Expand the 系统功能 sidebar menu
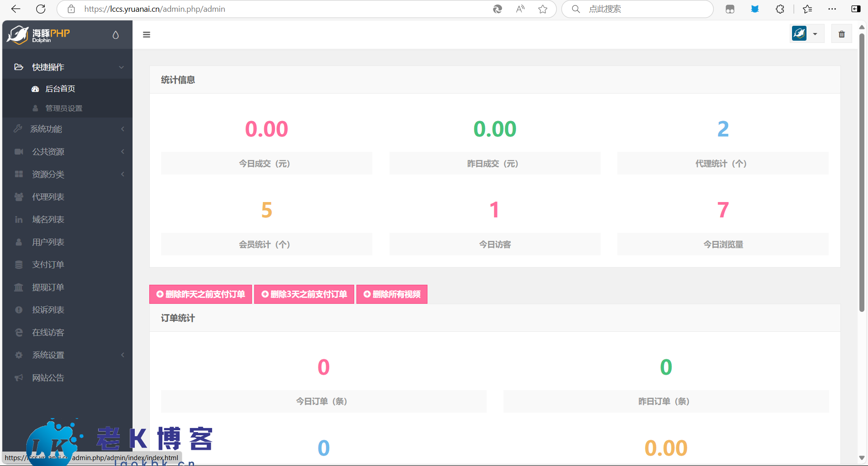 coord(68,129)
